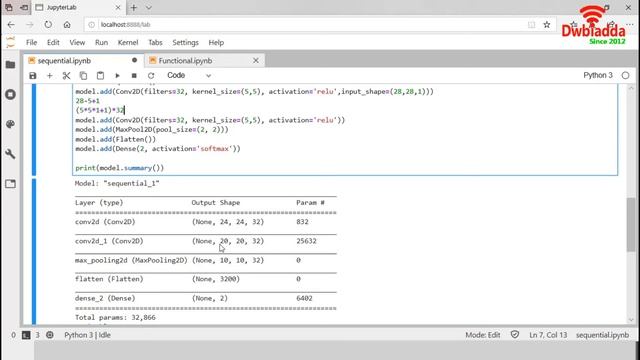Open the file browser folder icon in the sidebar

(11, 65)
